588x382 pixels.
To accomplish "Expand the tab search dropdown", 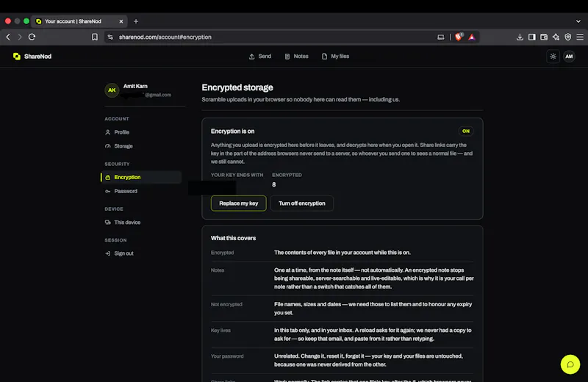I will 578,21.
